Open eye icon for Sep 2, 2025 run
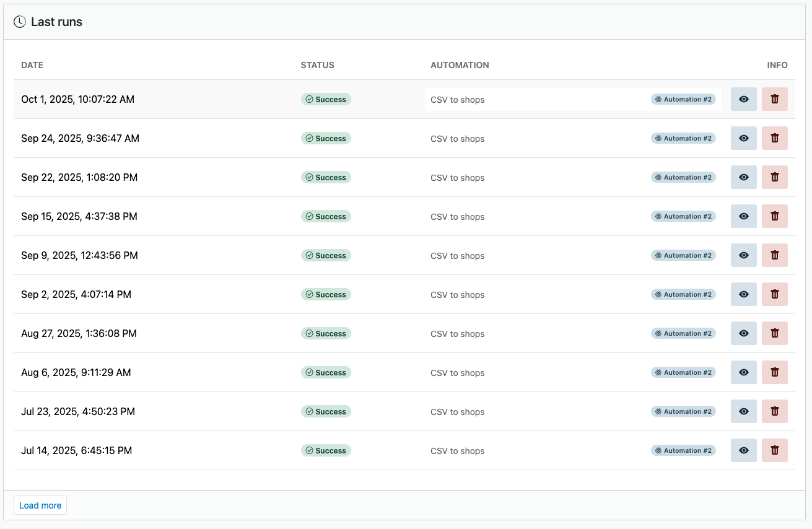 [x=744, y=294]
